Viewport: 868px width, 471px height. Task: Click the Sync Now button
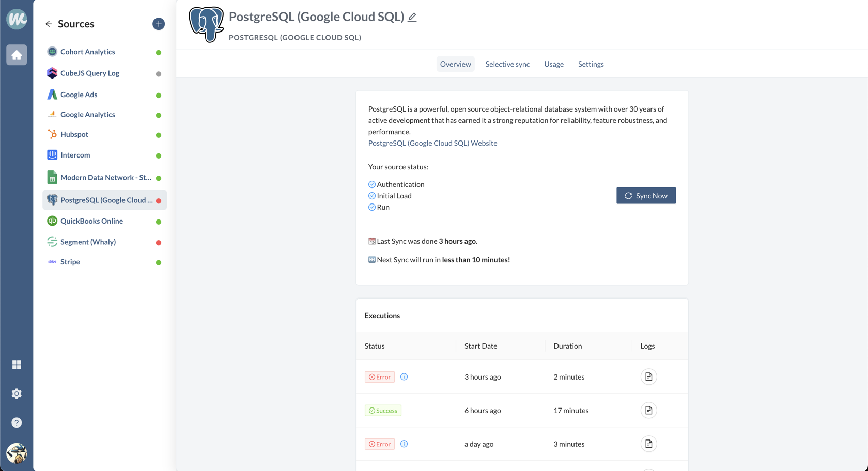coord(646,196)
